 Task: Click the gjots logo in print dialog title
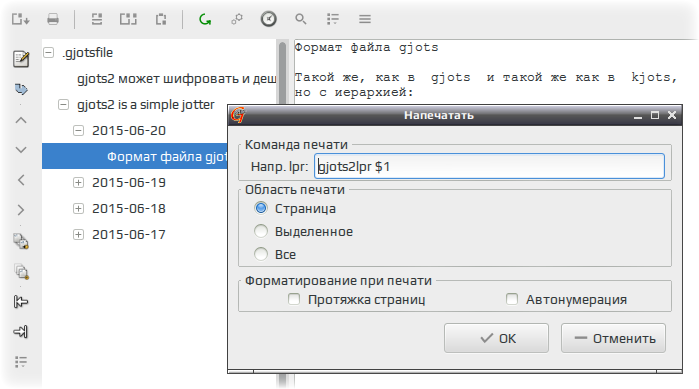click(238, 115)
